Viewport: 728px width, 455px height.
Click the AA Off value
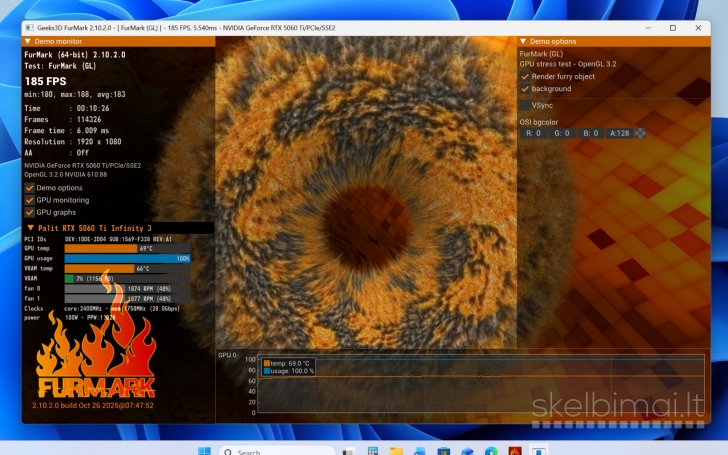pyautogui.click(x=82, y=153)
